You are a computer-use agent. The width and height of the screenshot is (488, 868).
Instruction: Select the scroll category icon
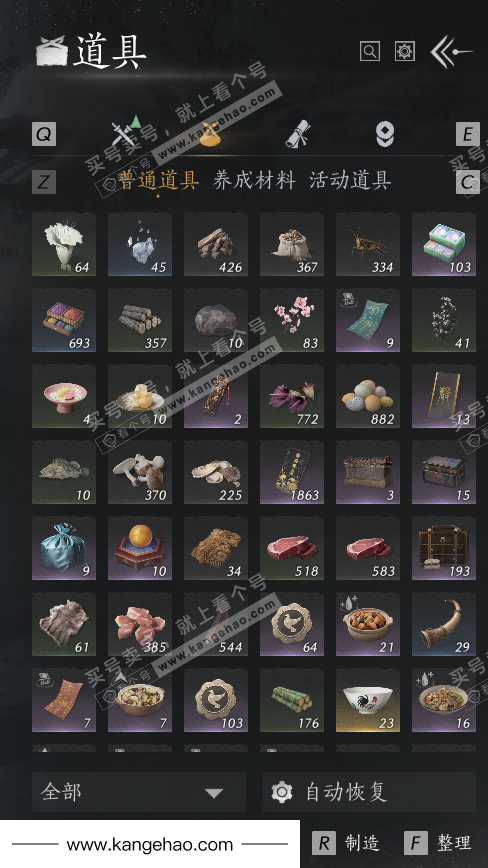298,134
